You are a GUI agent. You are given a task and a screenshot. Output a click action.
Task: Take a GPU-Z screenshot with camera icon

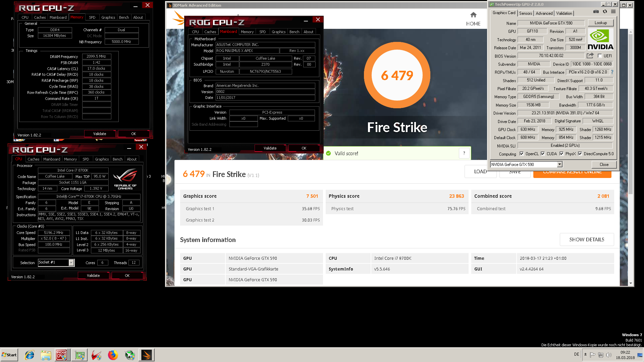click(596, 12)
